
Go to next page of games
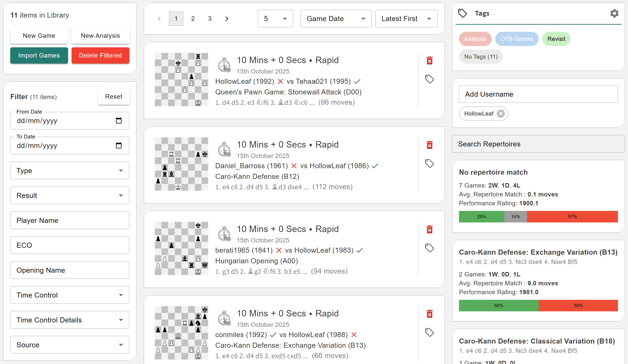click(227, 19)
